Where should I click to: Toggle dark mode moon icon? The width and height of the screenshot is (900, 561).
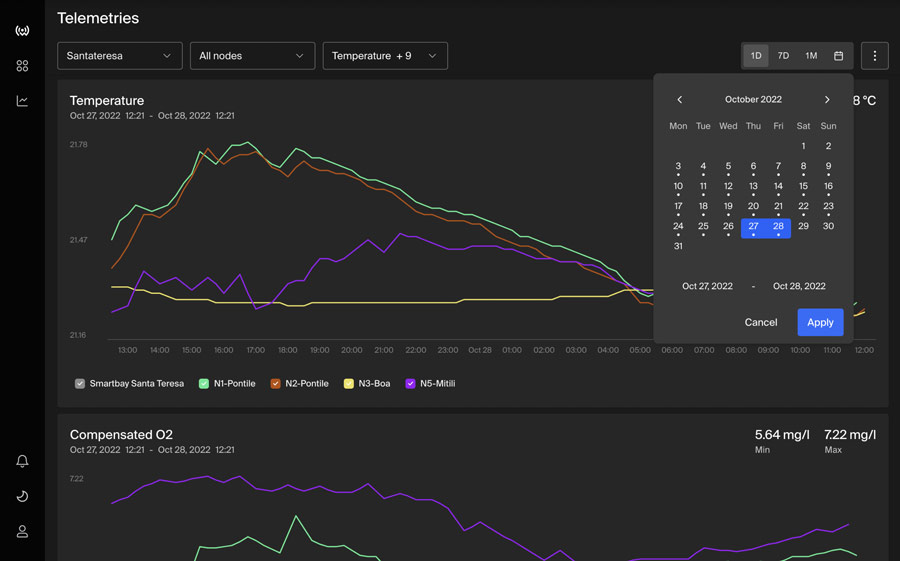point(22,496)
